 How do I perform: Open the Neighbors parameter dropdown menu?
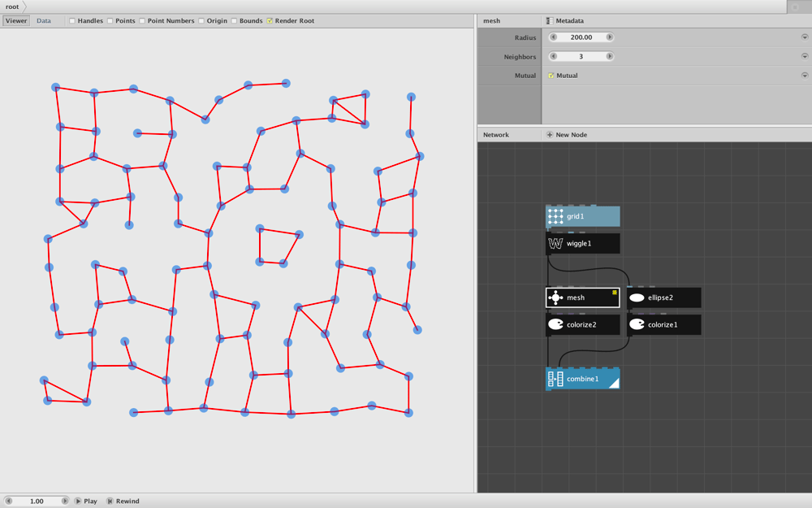point(805,57)
